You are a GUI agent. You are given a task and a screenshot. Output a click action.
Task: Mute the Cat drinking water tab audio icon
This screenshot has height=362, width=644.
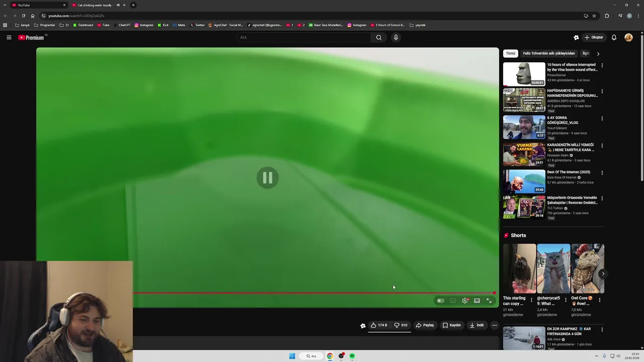click(118, 5)
